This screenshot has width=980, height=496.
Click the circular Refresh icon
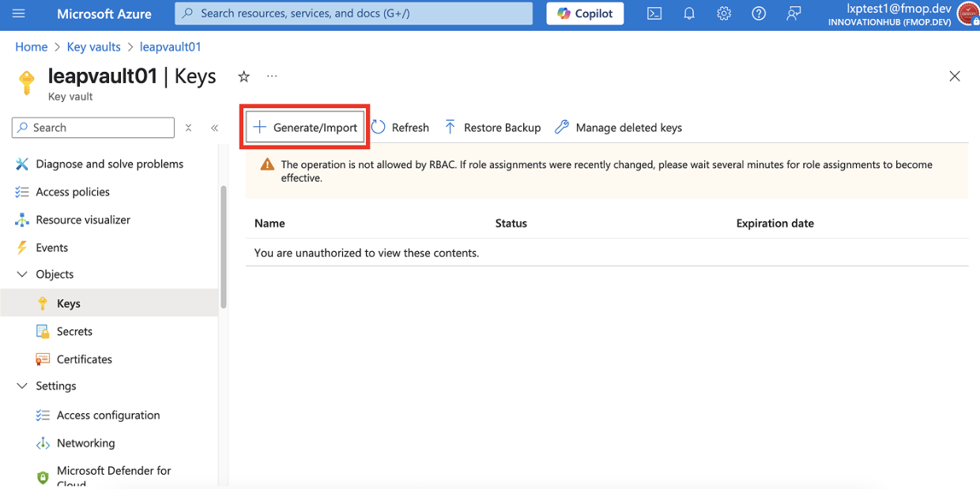[379, 127]
